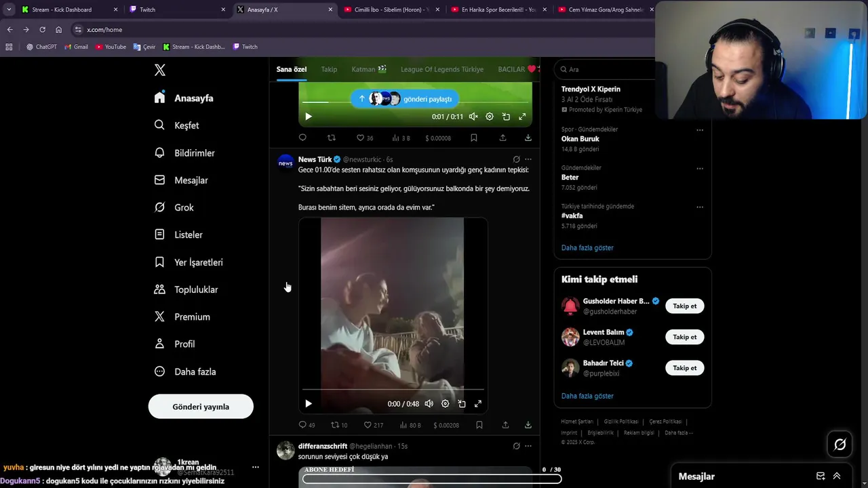This screenshot has width=868, height=488.
Task: Toggle picture-in-picture on News Türk video
Action: pyautogui.click(x=462, y=403)
